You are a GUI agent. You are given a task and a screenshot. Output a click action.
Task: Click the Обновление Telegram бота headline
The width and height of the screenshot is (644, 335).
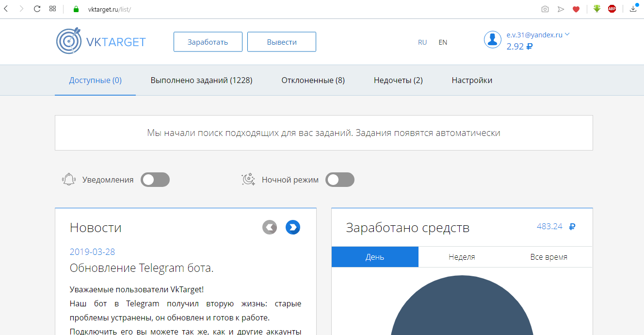(x=142, y=268)
